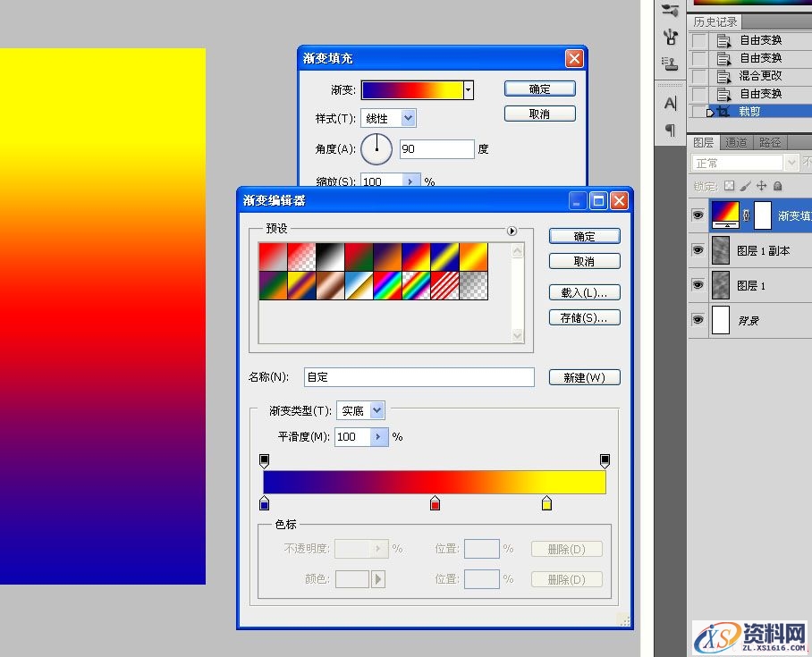Click the lock image pixels brush icon
The image size is (812, 657).
tap(745, 186)
